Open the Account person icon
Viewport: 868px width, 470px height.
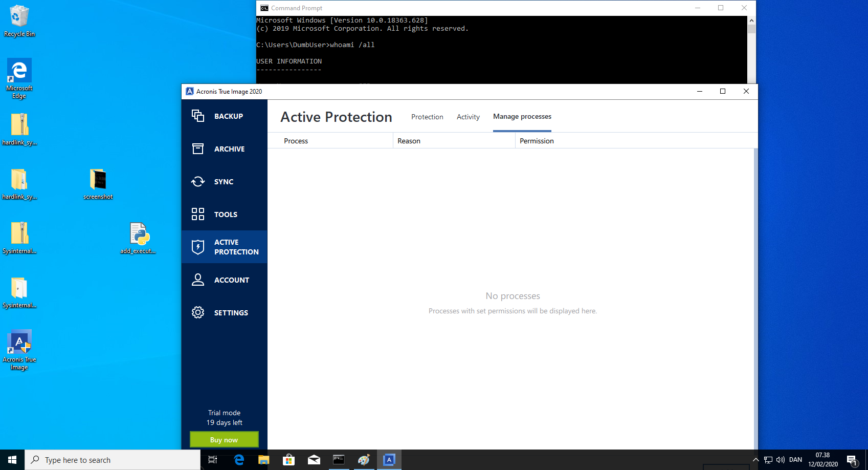point(198,280)
